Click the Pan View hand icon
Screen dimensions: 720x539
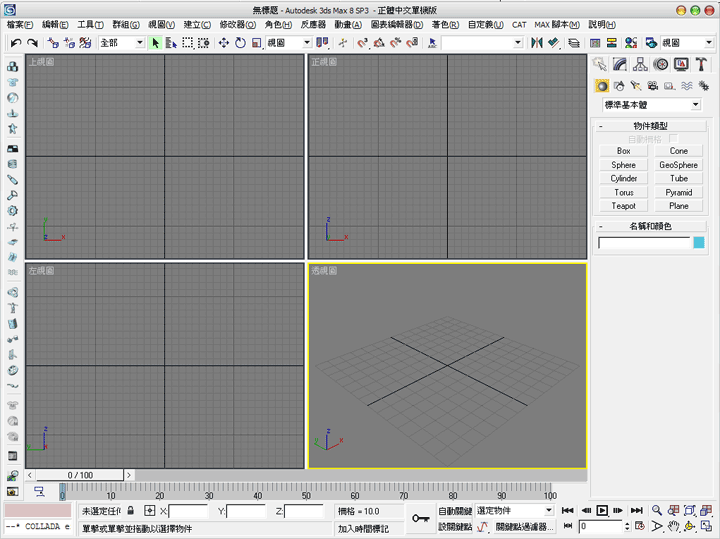[673, 526]
